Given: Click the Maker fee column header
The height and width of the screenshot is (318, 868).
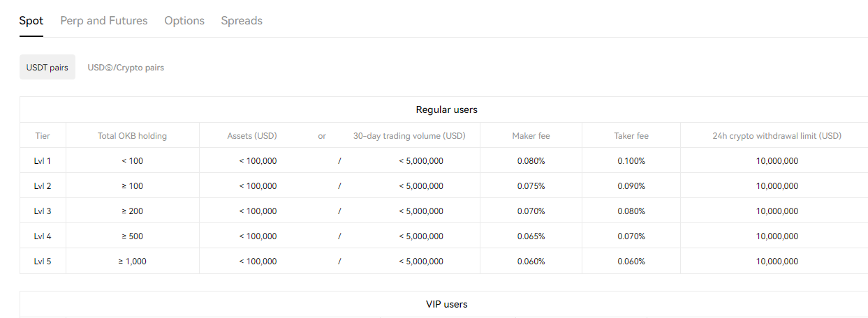Looking at the screenshot, I should click(531, 136).
